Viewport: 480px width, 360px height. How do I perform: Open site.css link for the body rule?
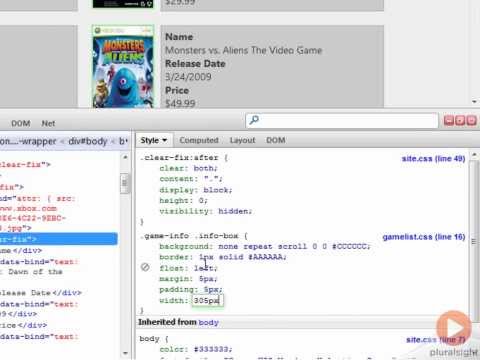(x=435, y=340)
